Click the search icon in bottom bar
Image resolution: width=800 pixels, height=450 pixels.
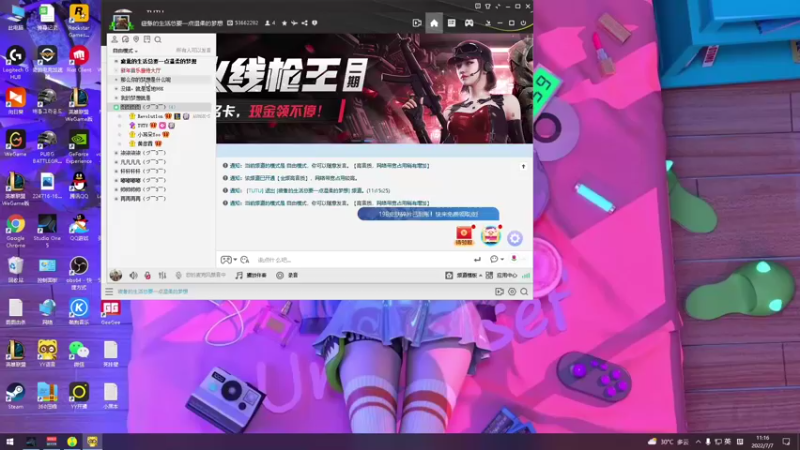click(524, 291)
